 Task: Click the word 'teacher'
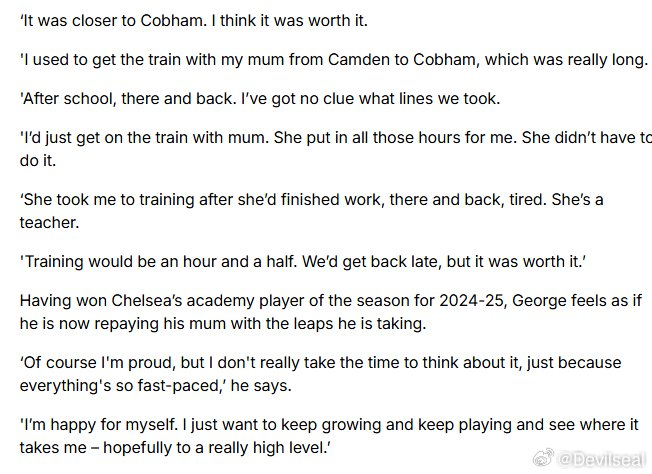tap(49, 222)
